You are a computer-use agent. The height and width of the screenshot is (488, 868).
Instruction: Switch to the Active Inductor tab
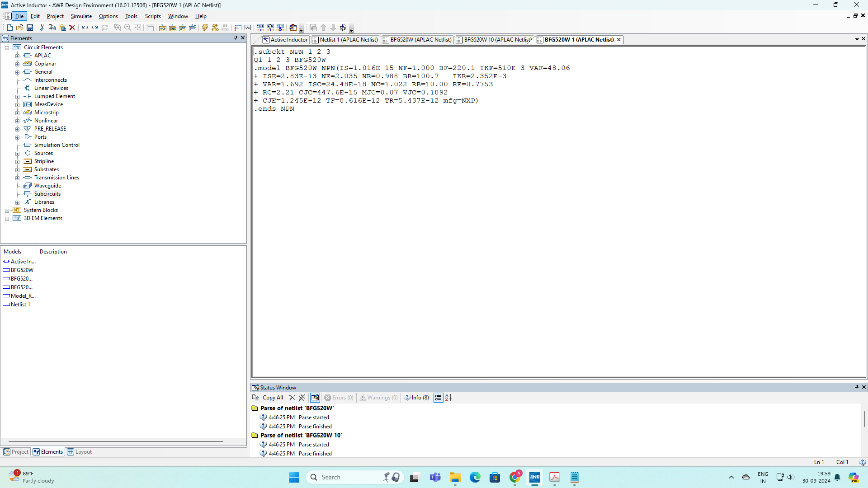point(285,40)
